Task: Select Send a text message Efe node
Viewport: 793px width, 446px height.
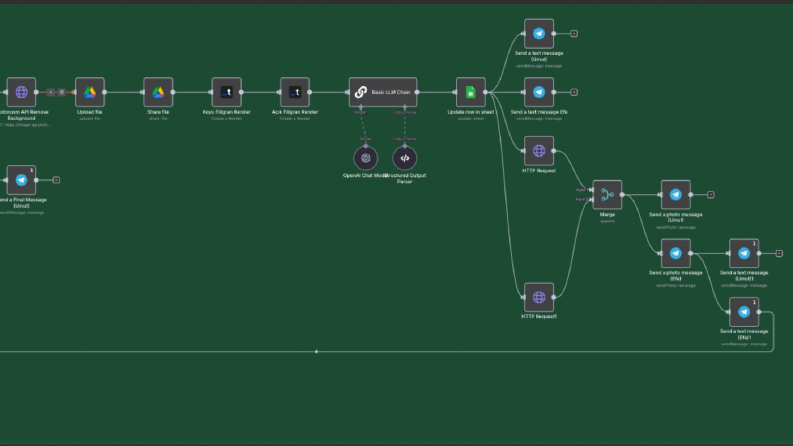Action: coord(539,92)
